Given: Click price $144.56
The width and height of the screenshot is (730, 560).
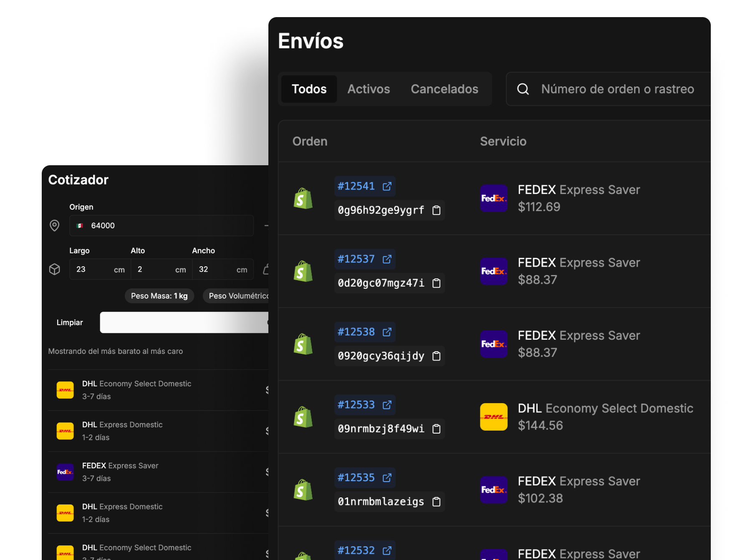Looking at the screenshot, I should (x=541, y=425).
